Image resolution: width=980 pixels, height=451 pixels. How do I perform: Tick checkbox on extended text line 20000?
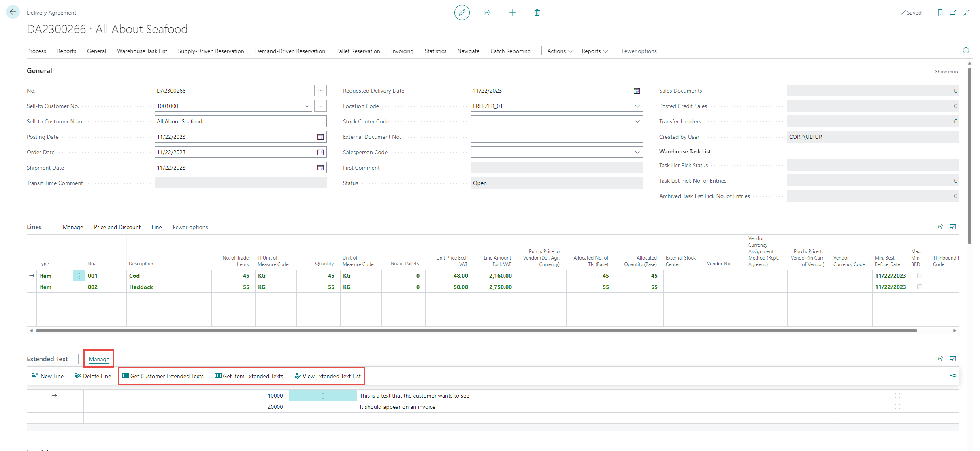click(897, 406)
